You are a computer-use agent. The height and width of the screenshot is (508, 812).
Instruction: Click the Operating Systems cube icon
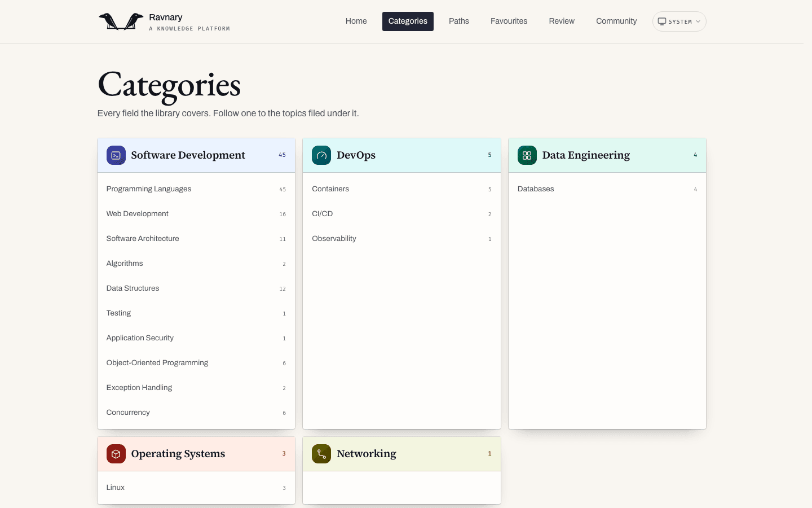tap(116, 454)
